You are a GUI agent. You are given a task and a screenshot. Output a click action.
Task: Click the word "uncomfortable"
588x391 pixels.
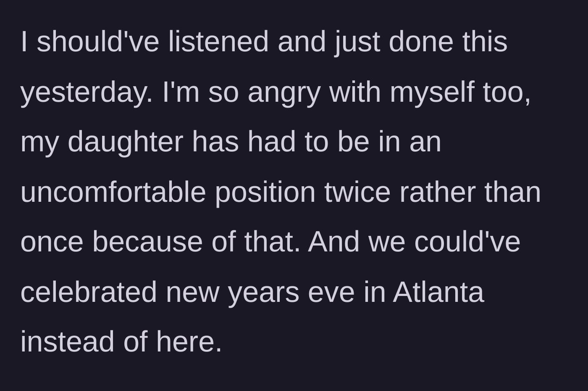point(113,192)
